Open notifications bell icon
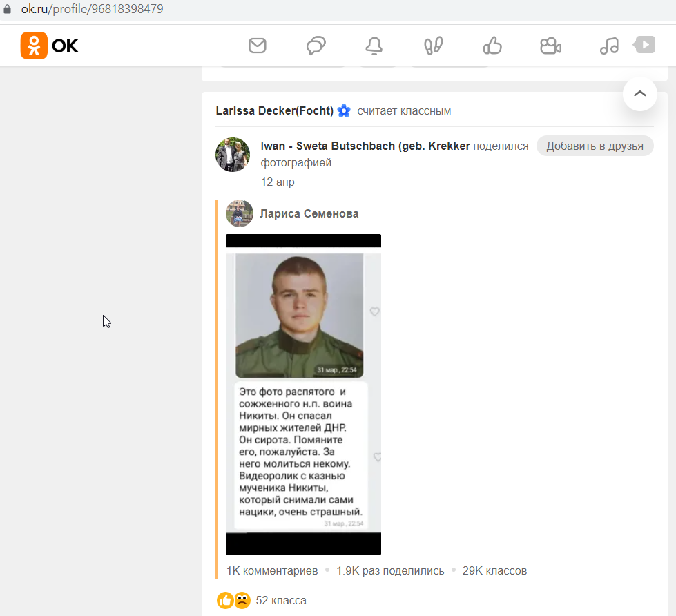 click(374, 46)
